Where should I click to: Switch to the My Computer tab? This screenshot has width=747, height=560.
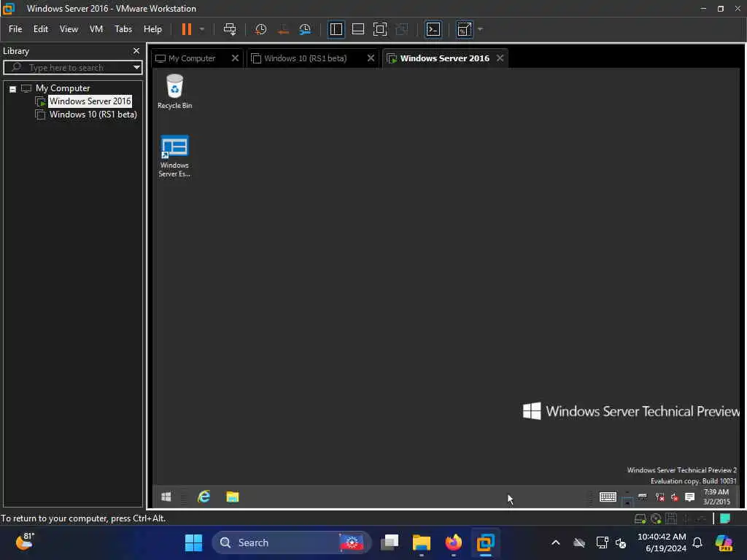192,58
